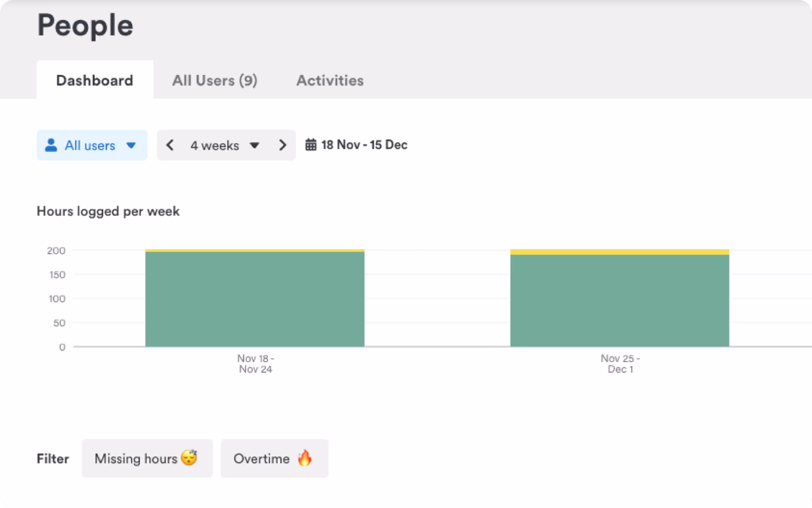The width and height of the screenshot is (812, 508).
Task: Select the Dashboard tab
Action: pyautogui.click(x=95, y=81)
